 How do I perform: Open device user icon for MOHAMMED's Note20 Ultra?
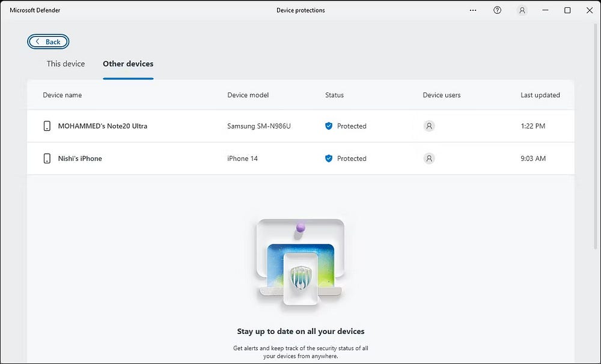[x=429, y=126]
